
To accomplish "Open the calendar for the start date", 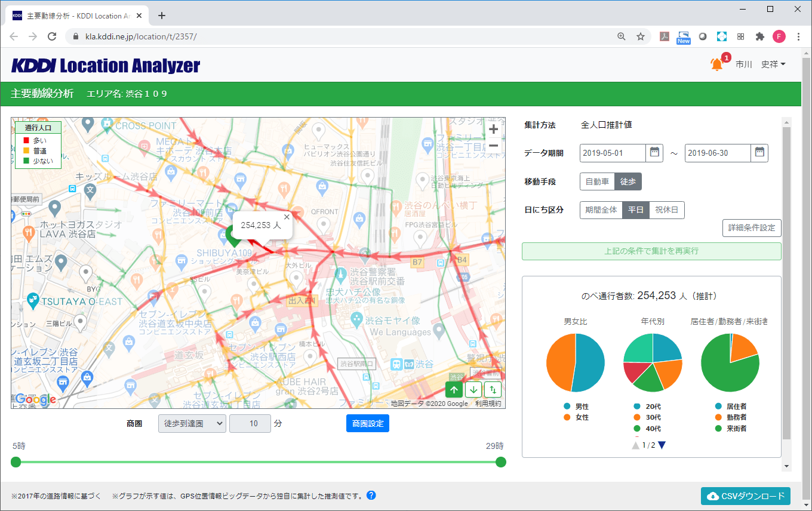I will [654, 153].
